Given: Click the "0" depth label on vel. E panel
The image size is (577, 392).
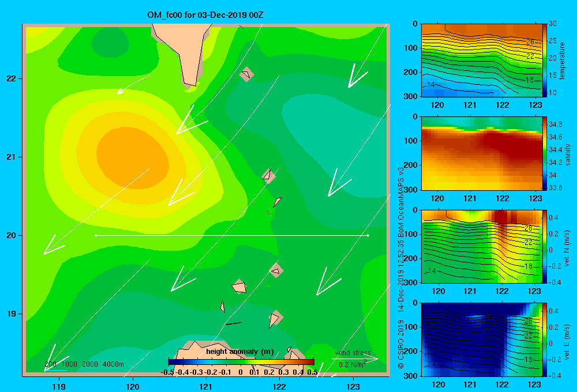Looking at the screenshot, I should (x=415, y=303).
